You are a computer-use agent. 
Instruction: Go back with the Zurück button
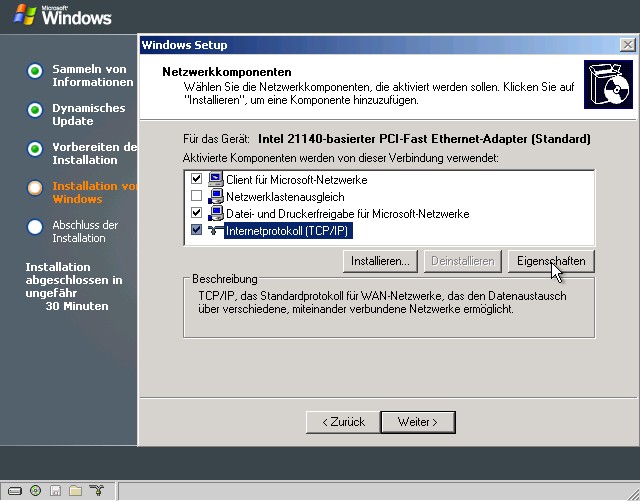[x=342, y=422]
